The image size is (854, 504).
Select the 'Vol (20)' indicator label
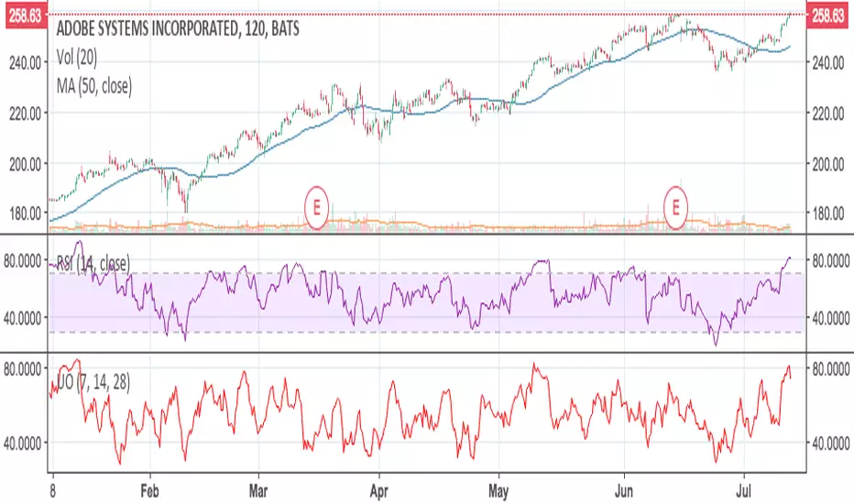[x=77, y=57]
